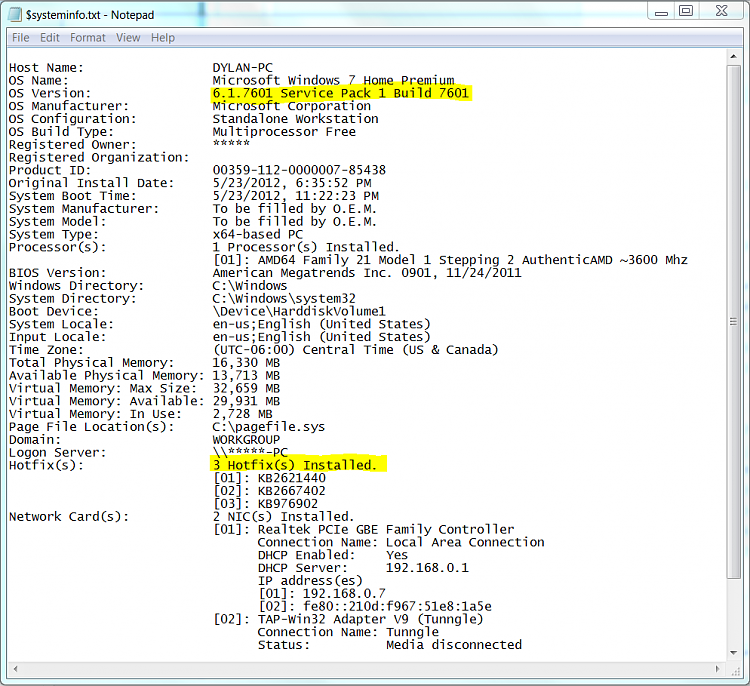Click virtual memory max '32,659 MB'
This screenshot has height=686, width=750.
(246, 388)
